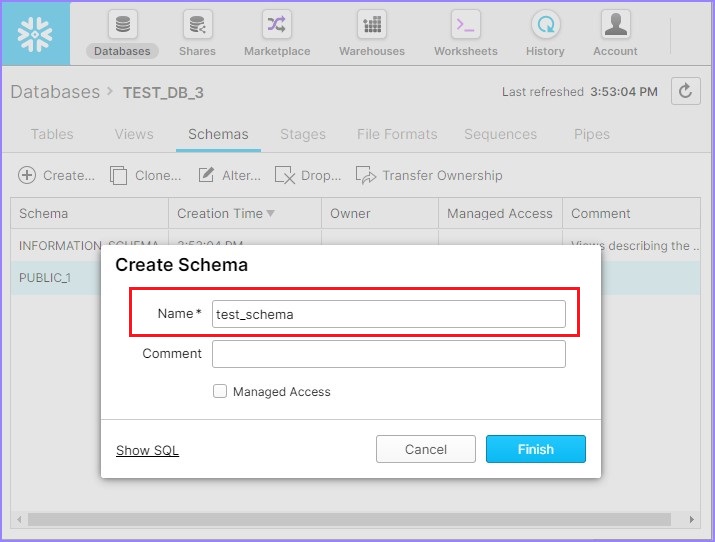Sort by Creation Time column arrow
Viewport: 715px width, 542px height.
tap(270, 214)
